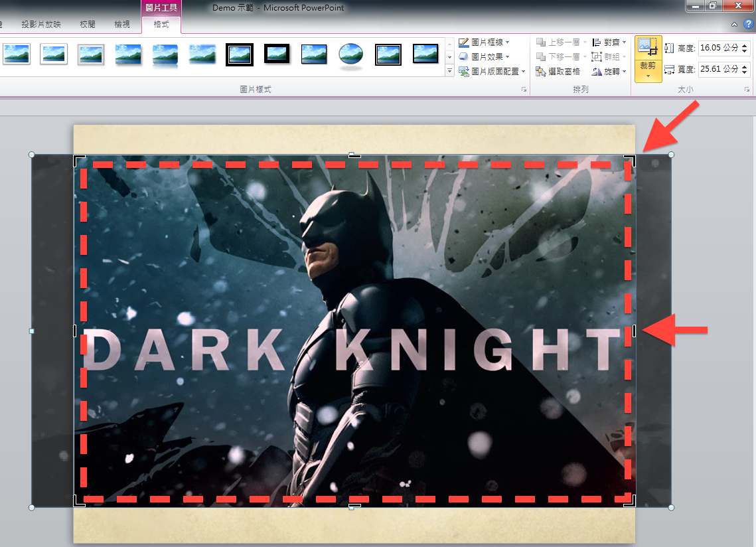Select the last picture style in gallery row
Screen dimensions: 756x547
tap(425, 54)
